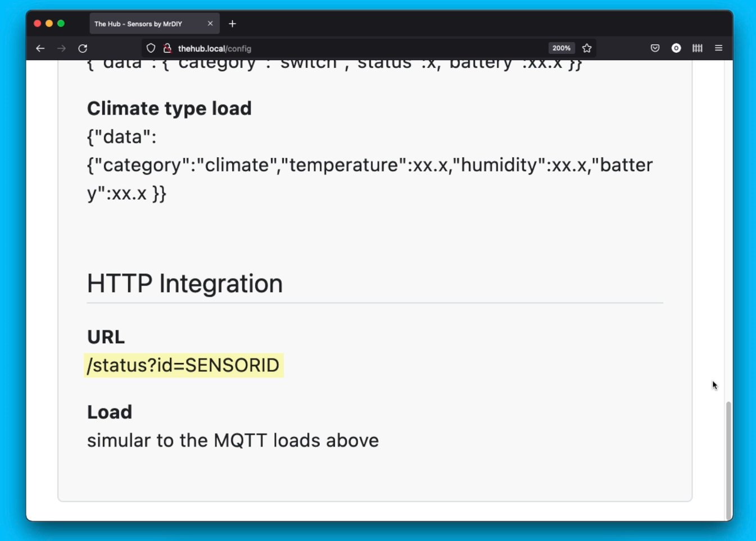
Task: Close The Hub - Sensors tab
Action: click(210, 23)
